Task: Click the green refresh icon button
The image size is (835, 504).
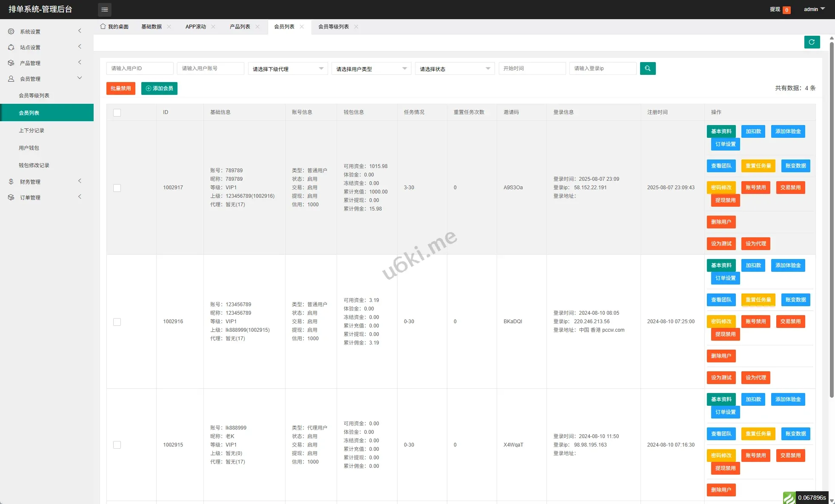Action: [x=812, y=42]
